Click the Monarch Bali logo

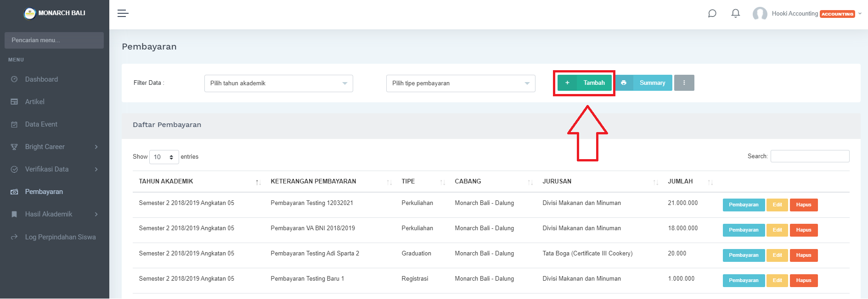(x=30, y=13)
